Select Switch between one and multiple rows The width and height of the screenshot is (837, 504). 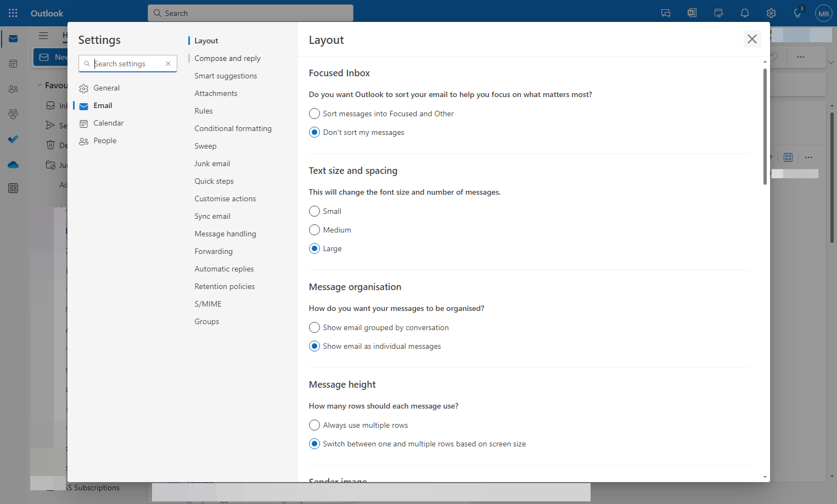[x=418, y=444]
